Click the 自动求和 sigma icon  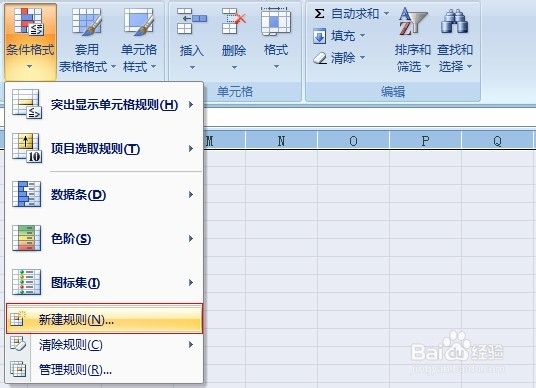[x=319, y=14]
